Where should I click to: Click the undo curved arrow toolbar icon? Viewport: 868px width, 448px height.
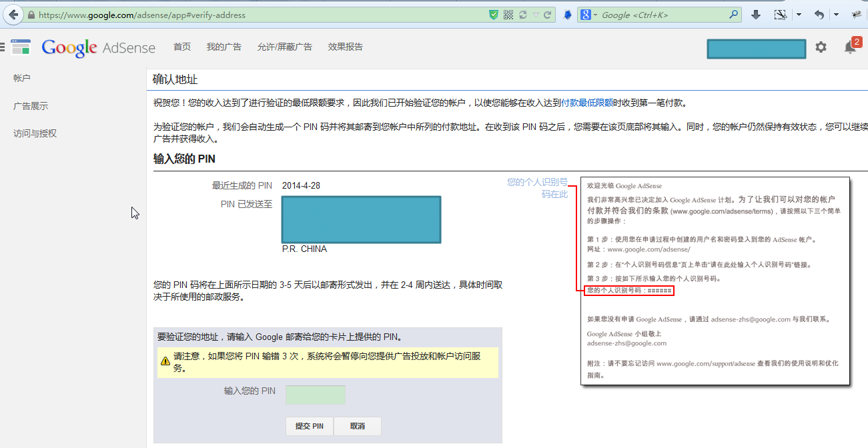click(x=819, y=14)
